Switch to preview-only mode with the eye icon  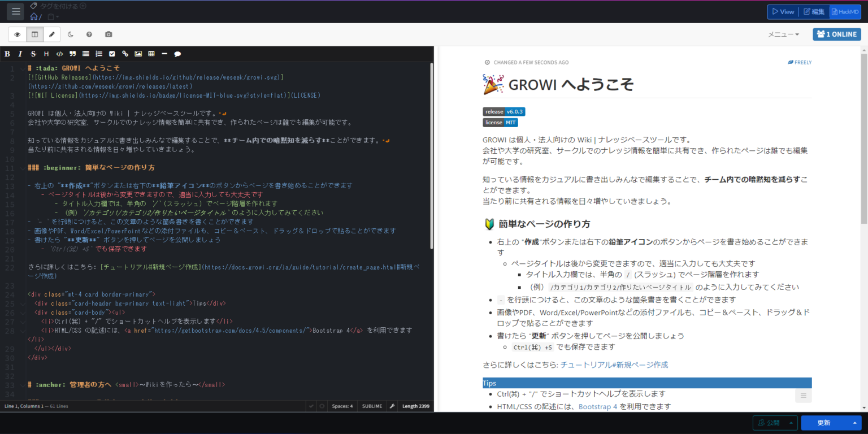[x=17, y=34]
